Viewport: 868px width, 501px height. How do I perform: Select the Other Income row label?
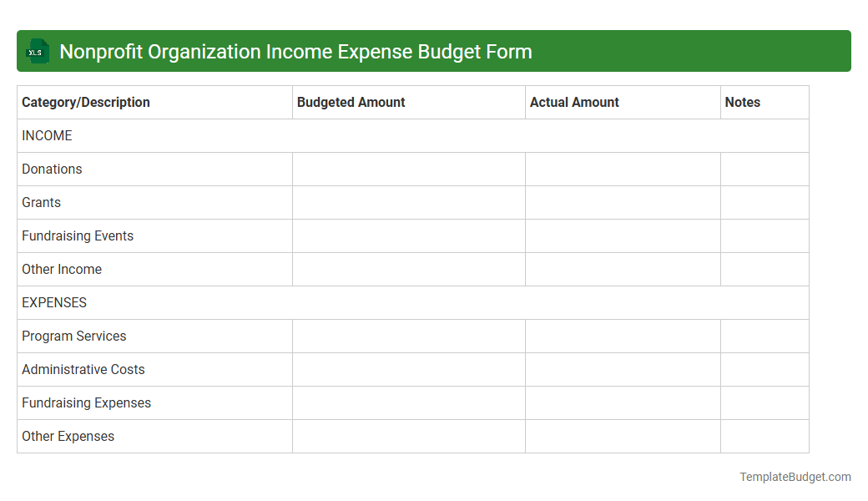pyautogui.click(x=62, y=269)
